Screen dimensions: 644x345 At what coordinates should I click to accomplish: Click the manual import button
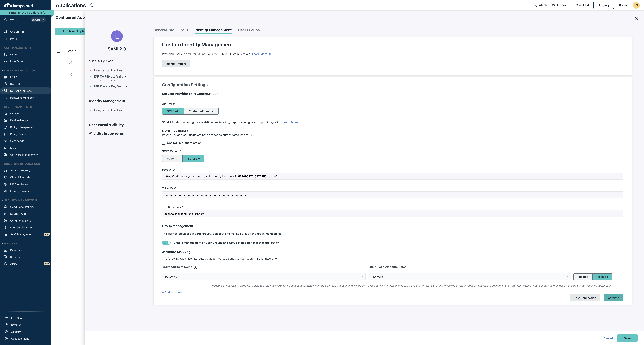[x=176, y=64]
